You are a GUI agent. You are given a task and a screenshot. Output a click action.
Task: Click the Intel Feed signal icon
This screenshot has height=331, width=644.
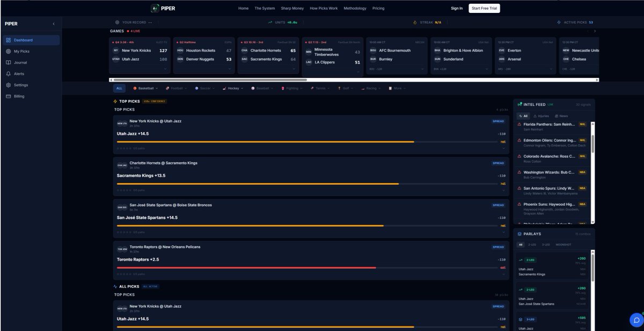(519, 104)
